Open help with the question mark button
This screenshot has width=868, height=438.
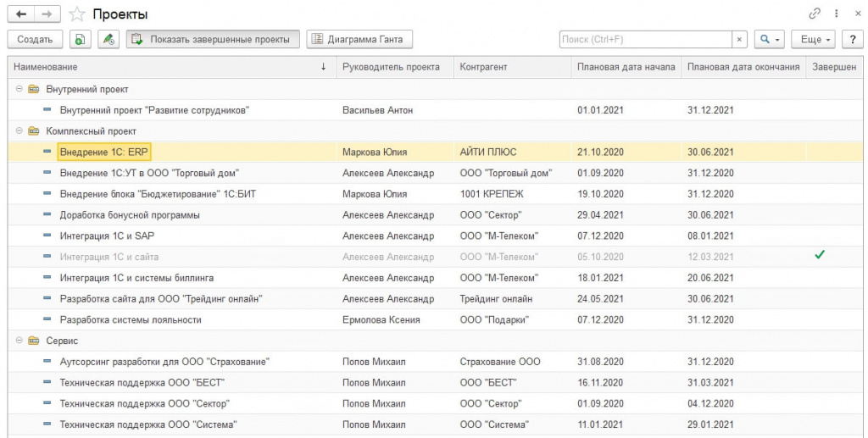851,39
